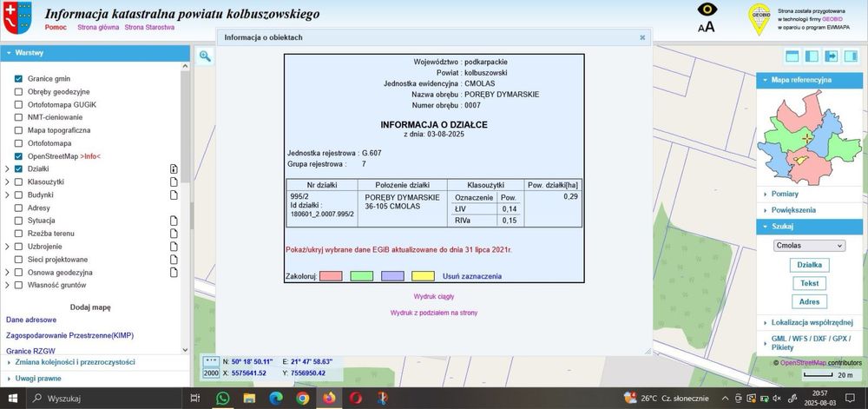Enable the Mapa topograficzna layer
Viewport: 868px width, 409px height.
[18, 130]
